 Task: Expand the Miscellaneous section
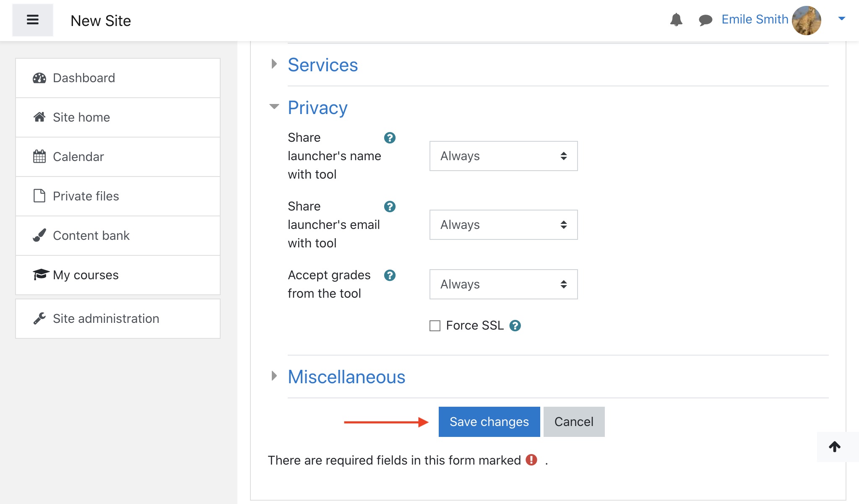point(346,377)
